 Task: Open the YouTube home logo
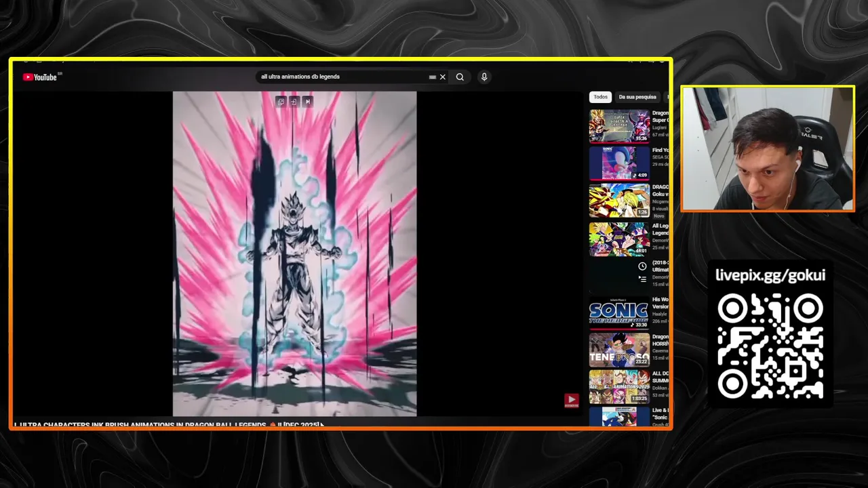click(40, 77)
